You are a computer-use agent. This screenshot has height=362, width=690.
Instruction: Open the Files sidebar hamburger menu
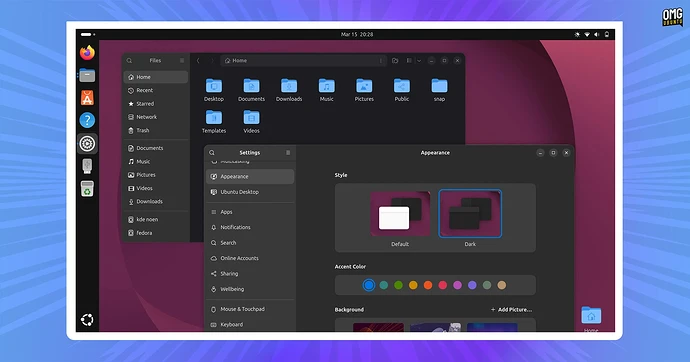coord(182,60)
